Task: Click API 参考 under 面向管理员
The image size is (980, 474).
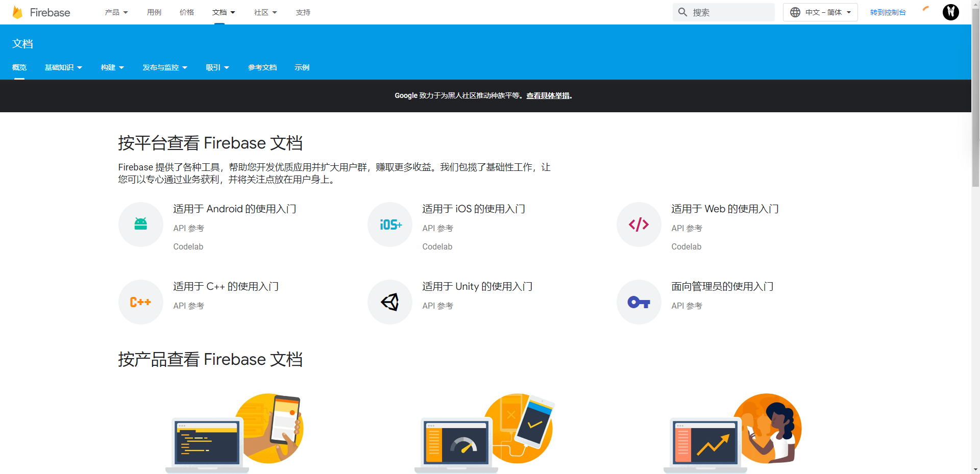Action: click(x=687, y=306)
